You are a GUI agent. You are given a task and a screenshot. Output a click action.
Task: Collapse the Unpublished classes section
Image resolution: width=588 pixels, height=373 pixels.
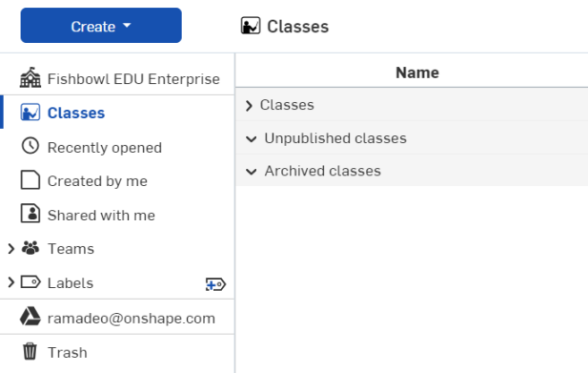252,139
